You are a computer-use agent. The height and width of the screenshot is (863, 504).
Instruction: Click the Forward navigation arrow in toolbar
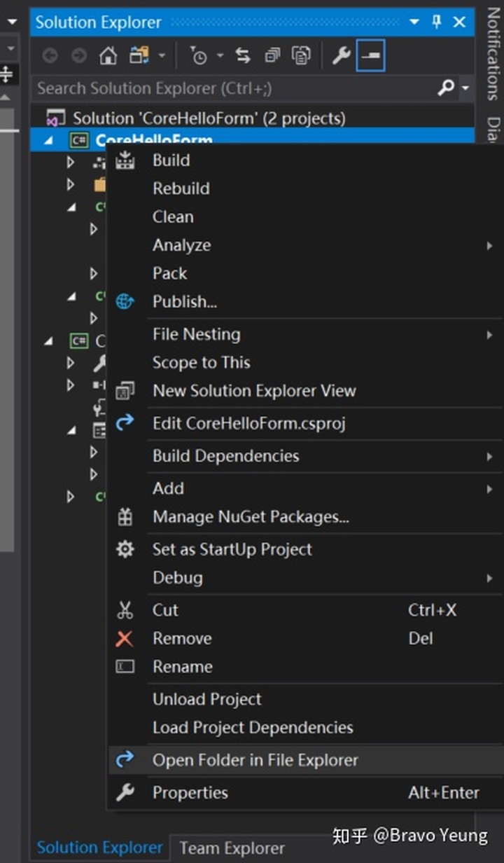tap(78, 56)
